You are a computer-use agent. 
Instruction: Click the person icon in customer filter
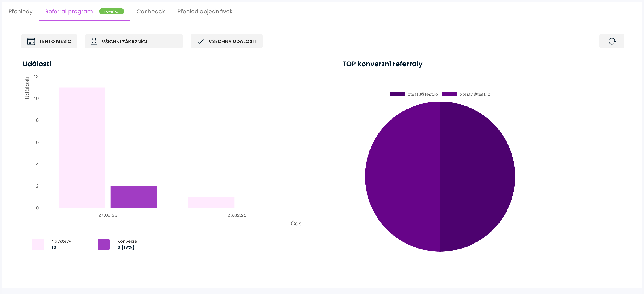(x=94, y=41)
